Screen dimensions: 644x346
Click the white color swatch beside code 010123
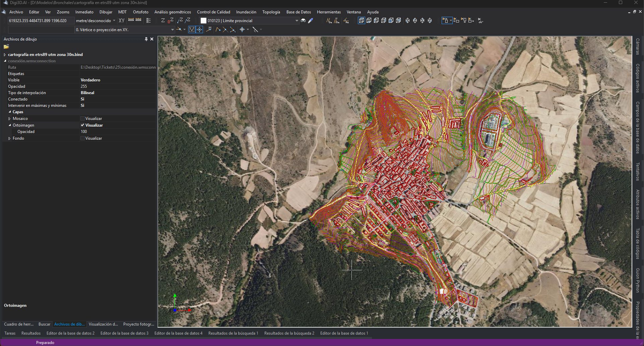tap(203, 20)
